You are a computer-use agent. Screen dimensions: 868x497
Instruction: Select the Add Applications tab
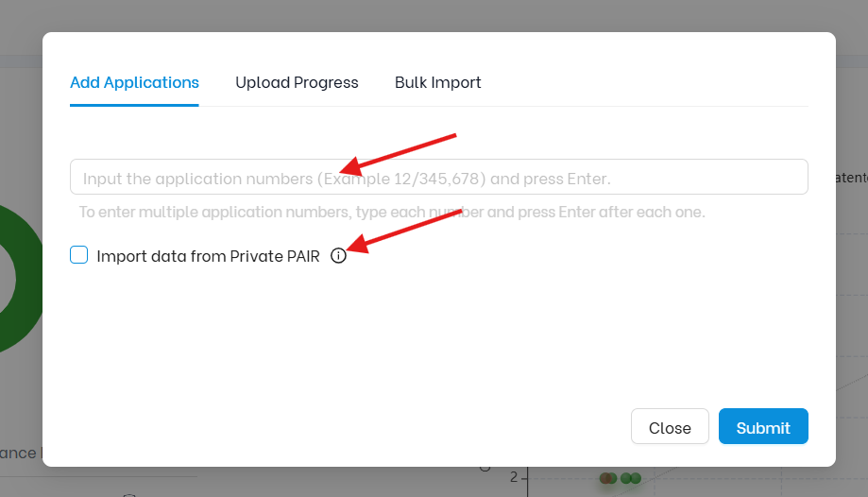point(134,82)
